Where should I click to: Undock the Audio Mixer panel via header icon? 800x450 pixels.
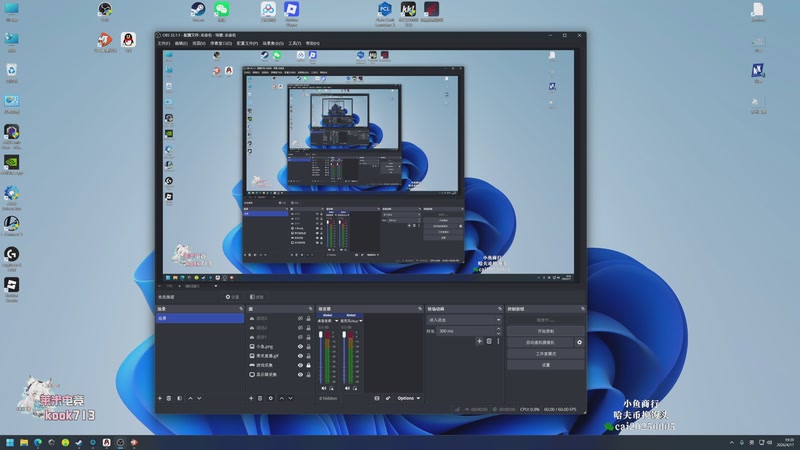pos(420,309)
